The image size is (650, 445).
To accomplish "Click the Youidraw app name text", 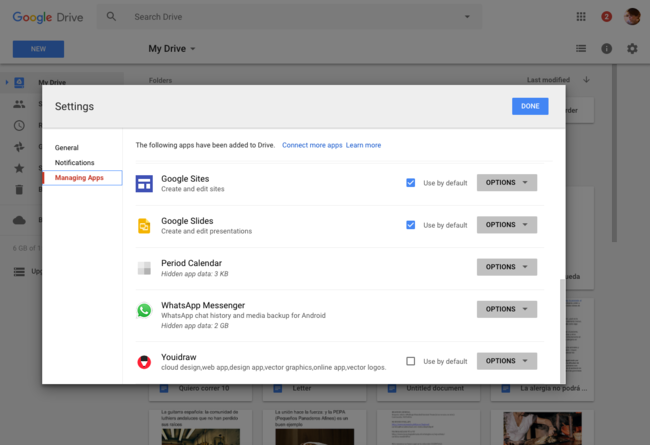I will tap(179, 357).
